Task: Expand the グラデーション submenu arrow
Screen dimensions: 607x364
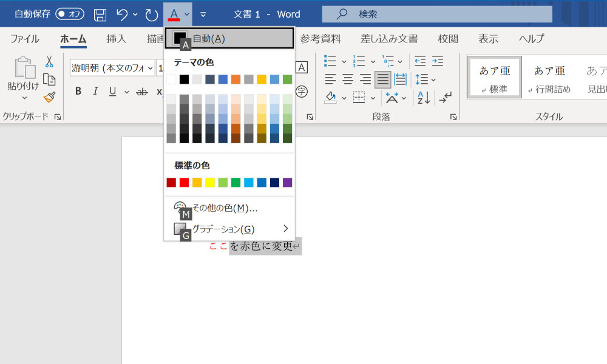Action: coord(286,229)
